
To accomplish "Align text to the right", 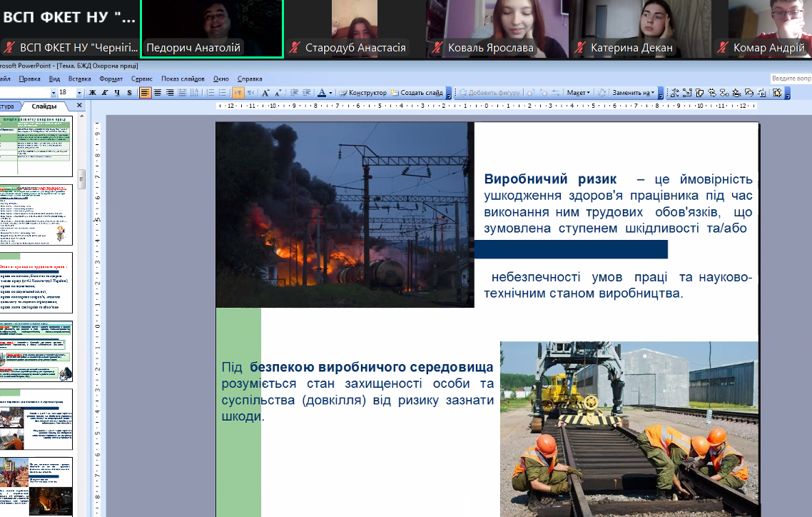I will coord(170,93).
